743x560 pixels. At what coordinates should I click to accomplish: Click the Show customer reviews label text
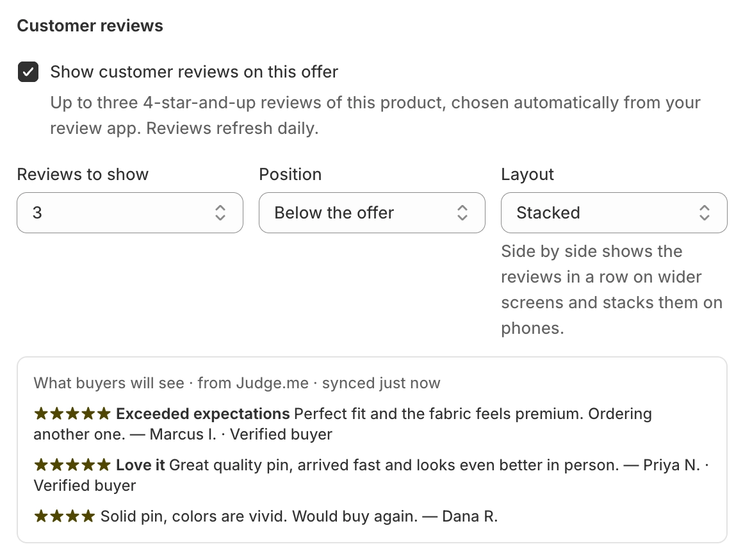[x=194, y=72]
